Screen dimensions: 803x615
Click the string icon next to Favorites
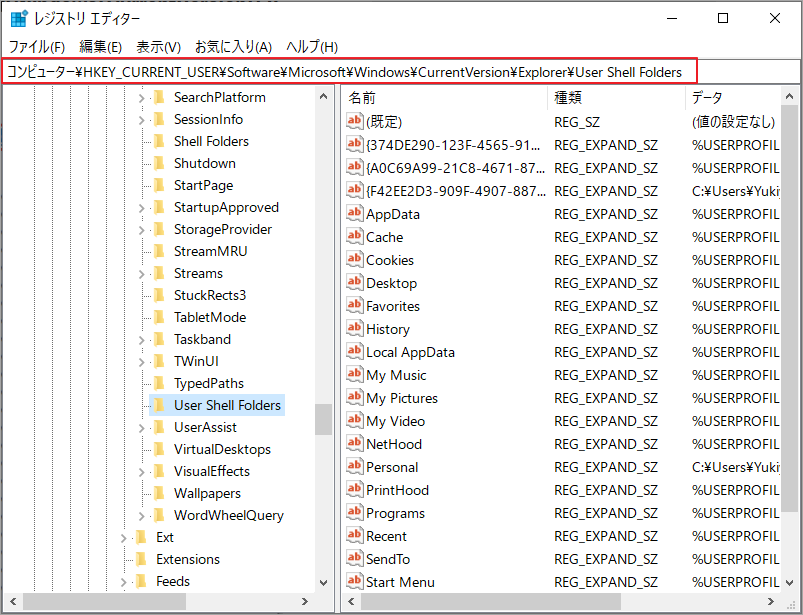pos(354,306)
